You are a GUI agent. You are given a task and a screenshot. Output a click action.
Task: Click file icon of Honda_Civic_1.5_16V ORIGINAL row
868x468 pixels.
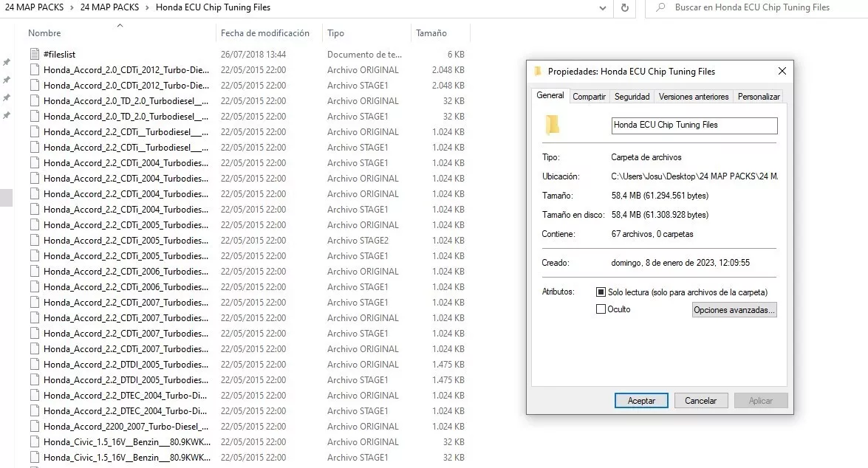click(x=34, y=441)
